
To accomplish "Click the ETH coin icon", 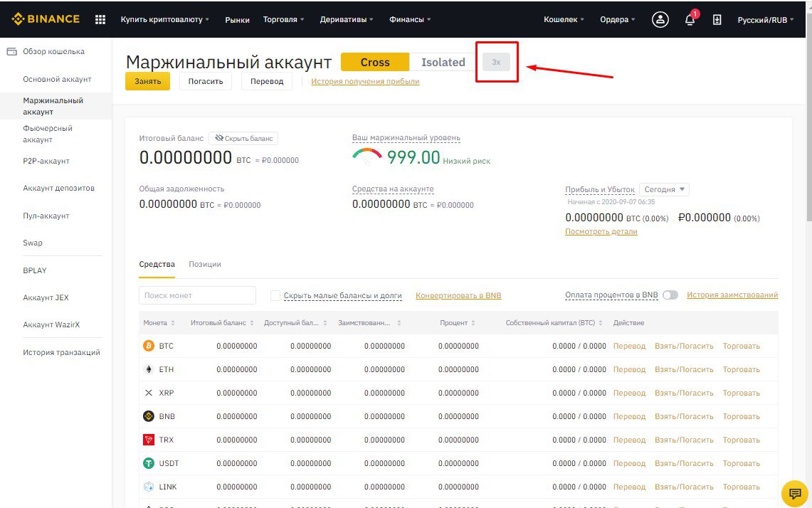I will tap(149, 369).
